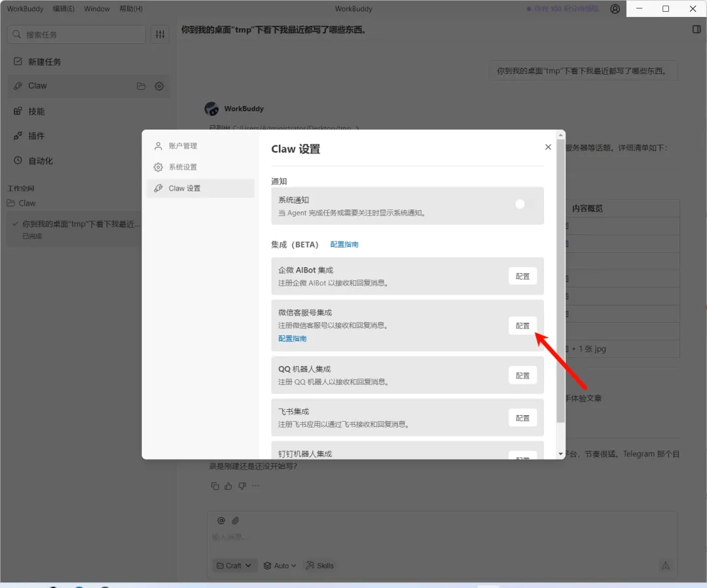Thumbs up the WorkBuddy response
Viewport: 707px width, 588px height.
(228, 486)
